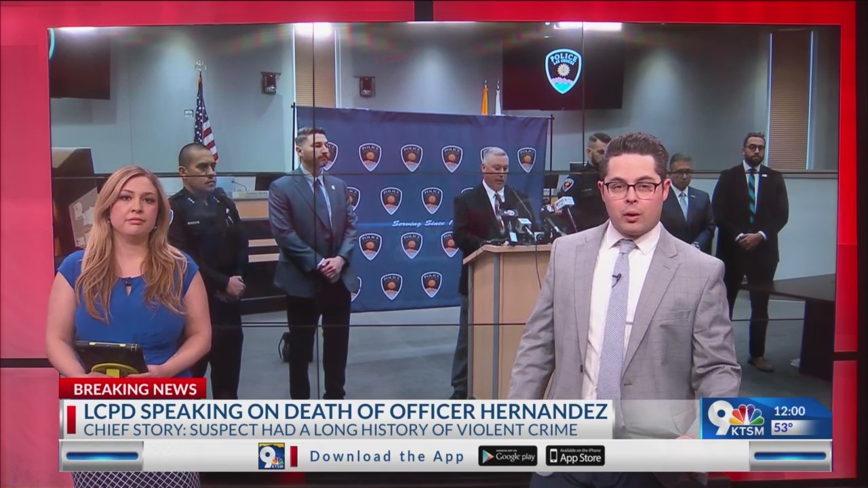Viewport: 868px width, 488px height.
Task: Click the App Store badge
Action: click(574, 456)
